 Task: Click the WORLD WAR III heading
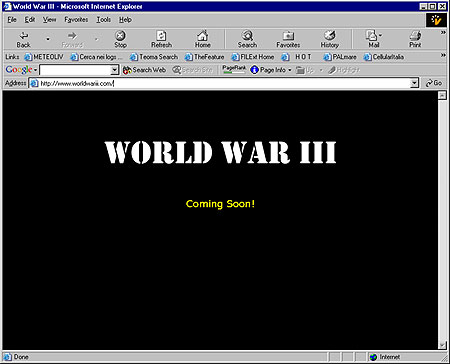click(220, 152)
